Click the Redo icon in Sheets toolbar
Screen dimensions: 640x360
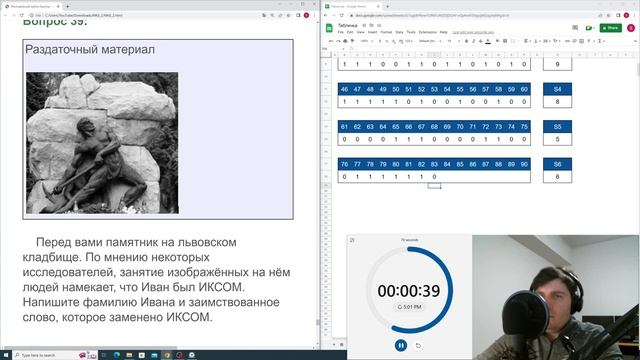(338, 41)
